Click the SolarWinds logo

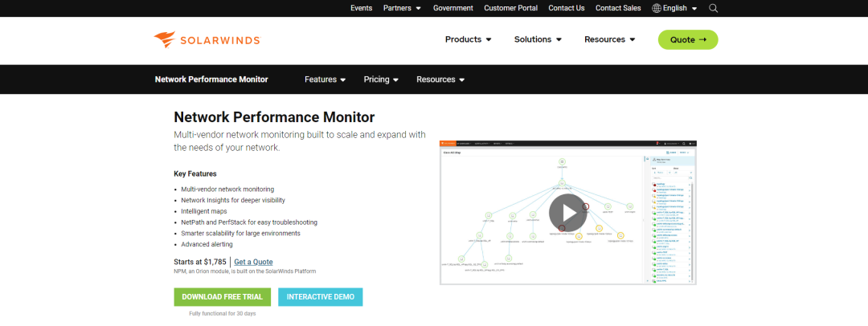207,39
